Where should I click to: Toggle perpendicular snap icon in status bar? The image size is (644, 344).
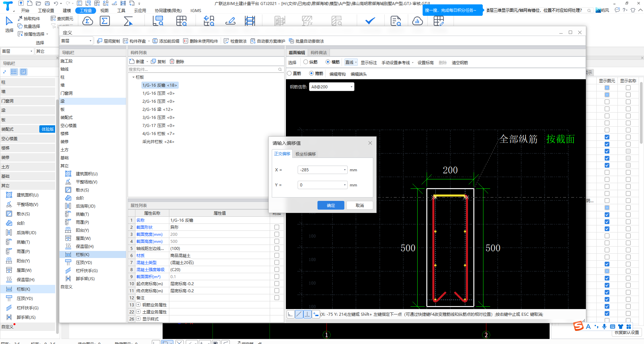(x=307, y=314)
